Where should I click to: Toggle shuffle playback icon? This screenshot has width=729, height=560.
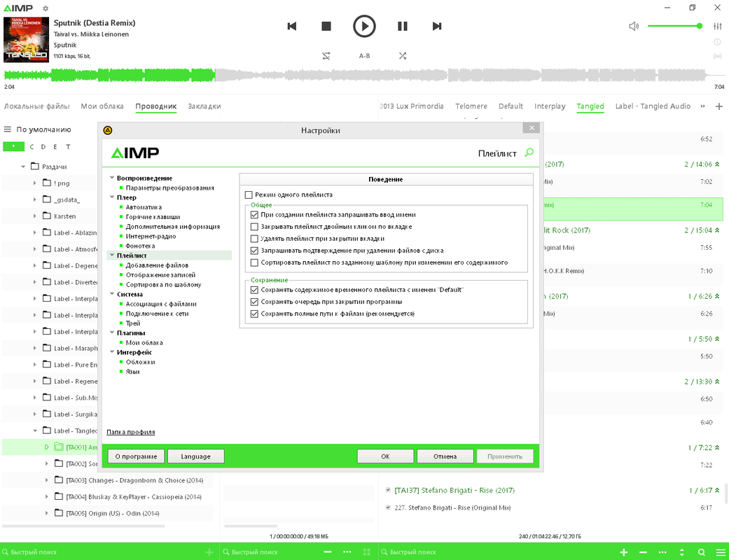(403, 56)
